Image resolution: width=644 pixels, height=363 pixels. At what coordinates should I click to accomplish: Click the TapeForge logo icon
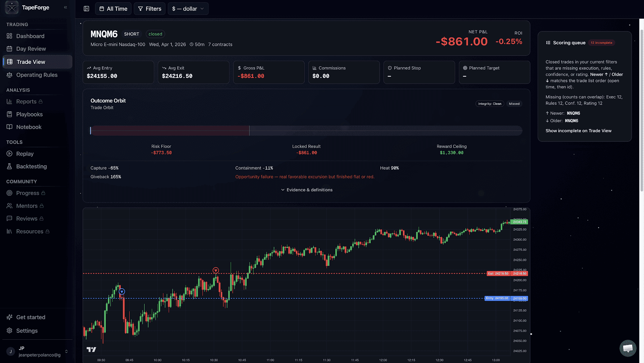(x=12, y=7)
